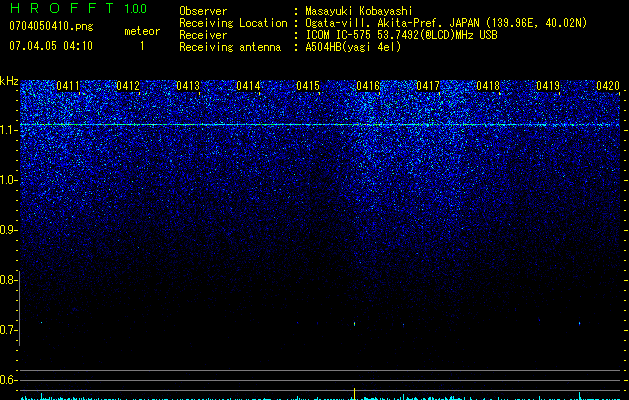Click the 0419 time marker
This screenshot has height=400, width=629.
[548, 85]
